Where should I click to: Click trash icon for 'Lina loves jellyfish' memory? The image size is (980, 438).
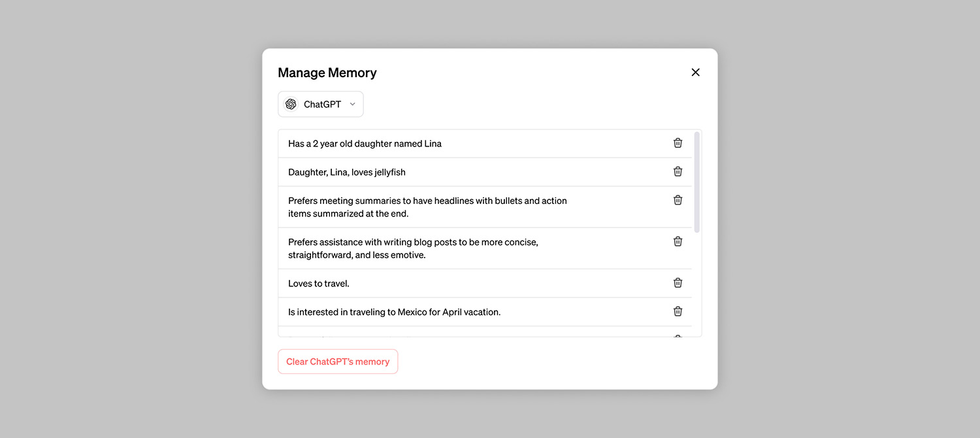[x=678, y=172]
